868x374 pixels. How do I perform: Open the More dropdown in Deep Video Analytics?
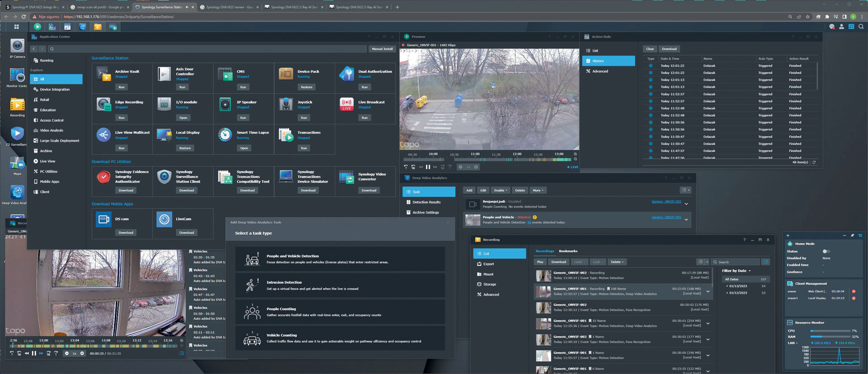point(538,190)
